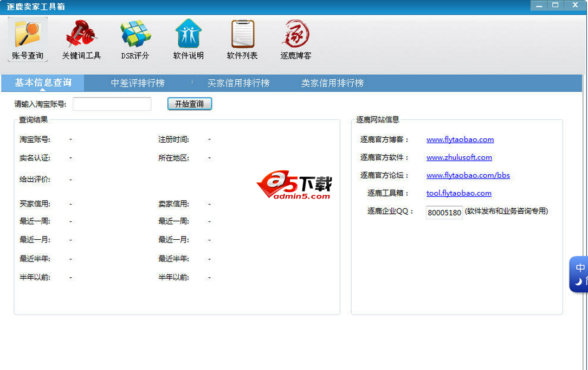
Task: Open the DSR评分 scoring tool
Action: [x=135, y=40]
